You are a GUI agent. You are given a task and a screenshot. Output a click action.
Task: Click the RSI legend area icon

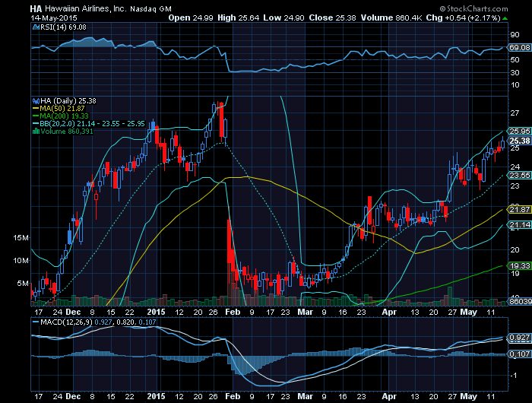tap(36, 27)
